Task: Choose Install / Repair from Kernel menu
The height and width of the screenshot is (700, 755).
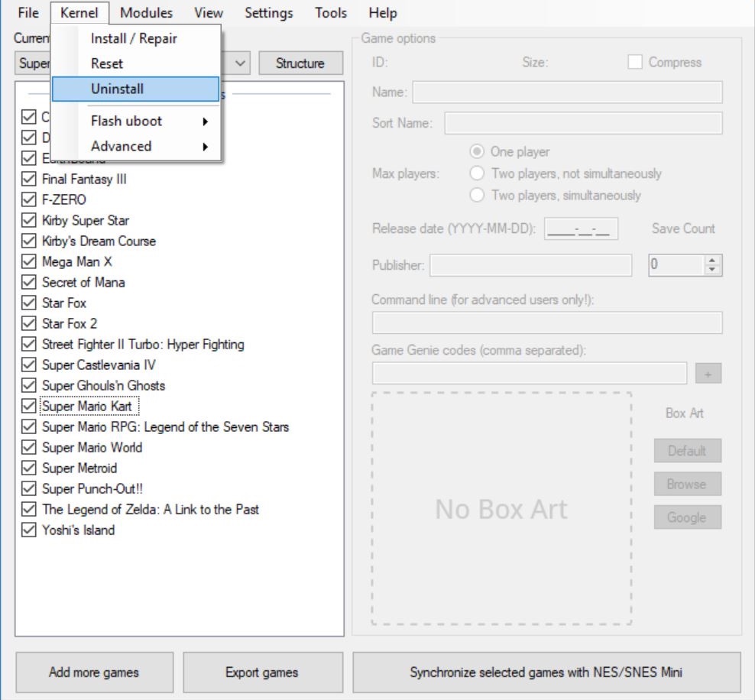Action: coord(136,38)
